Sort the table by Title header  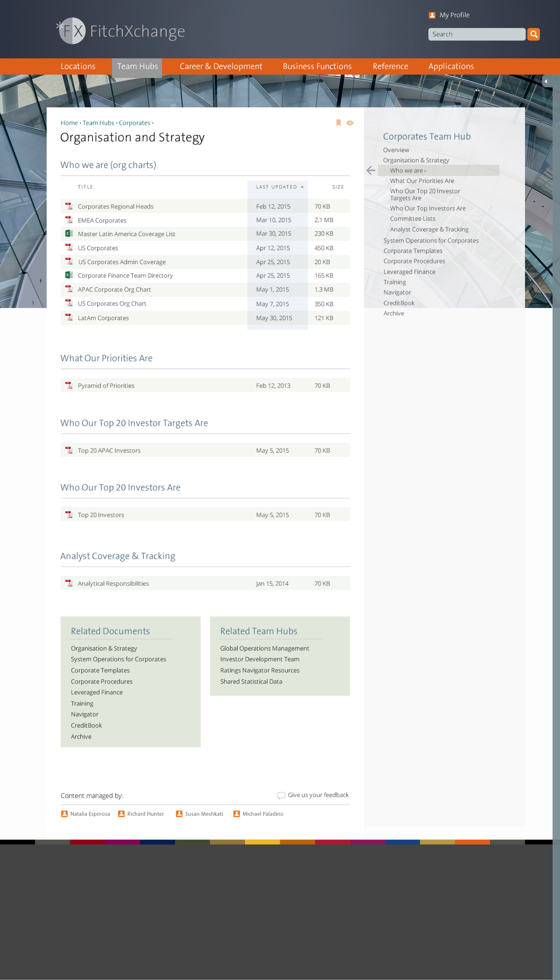pos(85,187)
